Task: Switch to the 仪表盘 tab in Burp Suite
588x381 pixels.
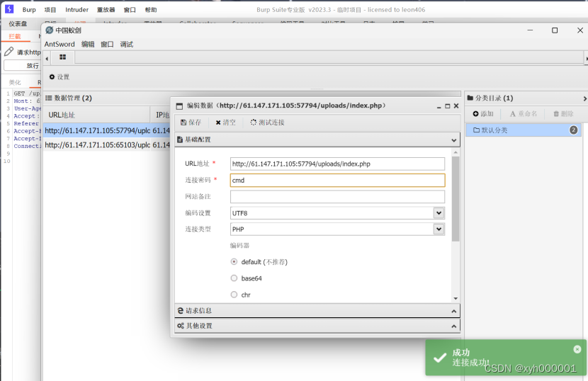Action: coord(18,23)
